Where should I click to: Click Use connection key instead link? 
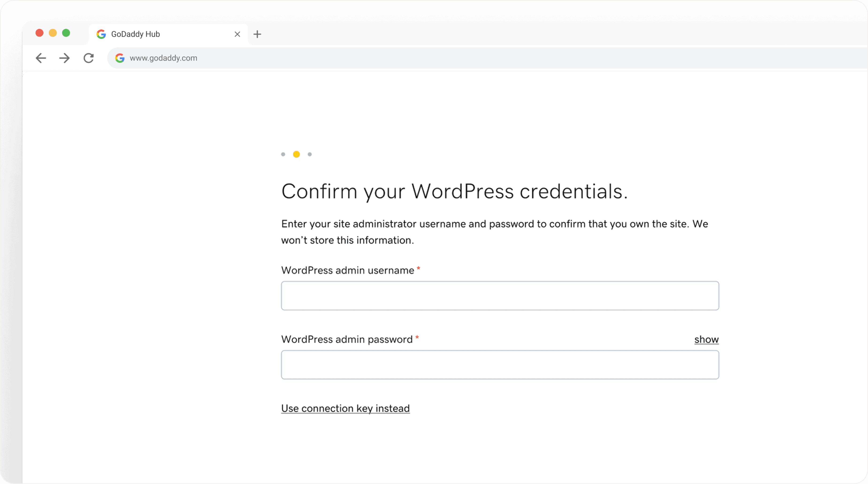click(345, 408)
